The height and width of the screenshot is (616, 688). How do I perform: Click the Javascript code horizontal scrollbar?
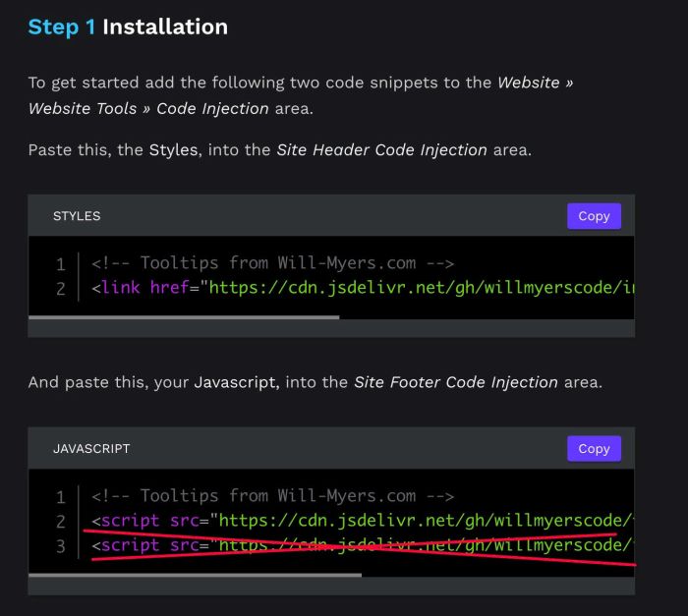195,575
